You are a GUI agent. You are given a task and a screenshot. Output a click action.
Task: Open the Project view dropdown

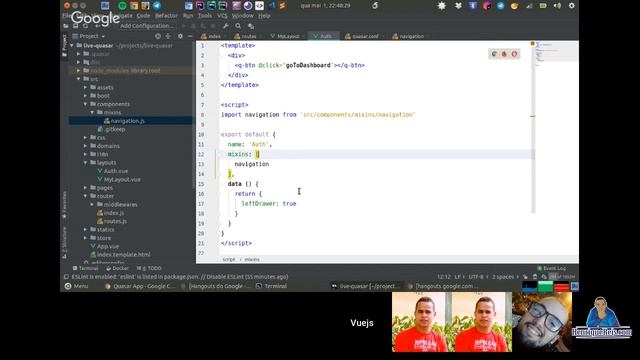click(89, 36)
